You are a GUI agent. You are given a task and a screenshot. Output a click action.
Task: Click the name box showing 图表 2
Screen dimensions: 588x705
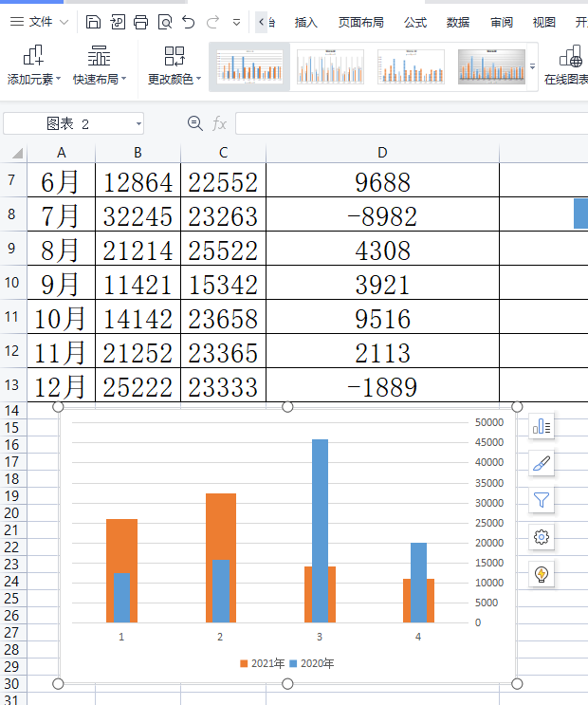[67, 123]
